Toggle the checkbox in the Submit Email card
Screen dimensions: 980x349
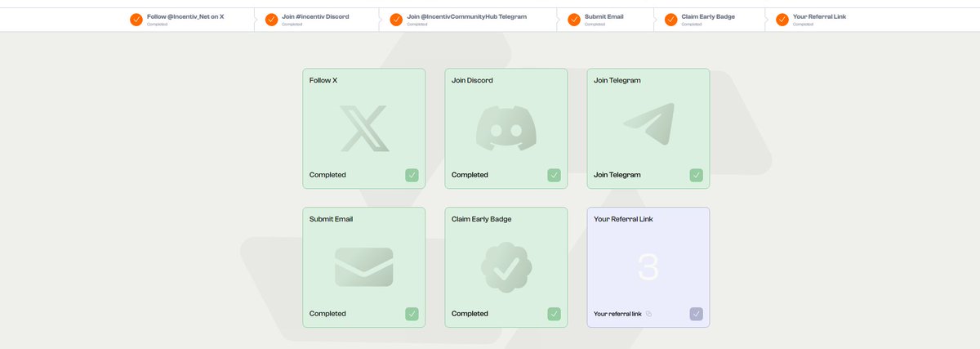click(x=412, y=314)
